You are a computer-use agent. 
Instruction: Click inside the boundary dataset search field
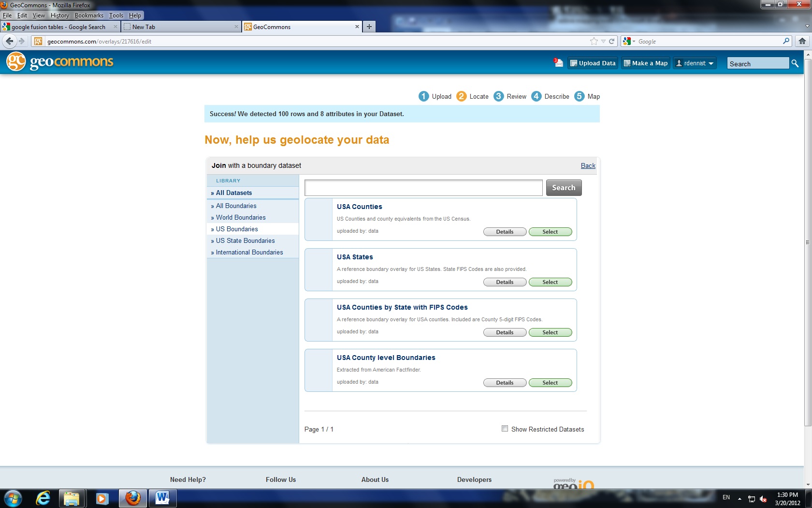[423, 188]
